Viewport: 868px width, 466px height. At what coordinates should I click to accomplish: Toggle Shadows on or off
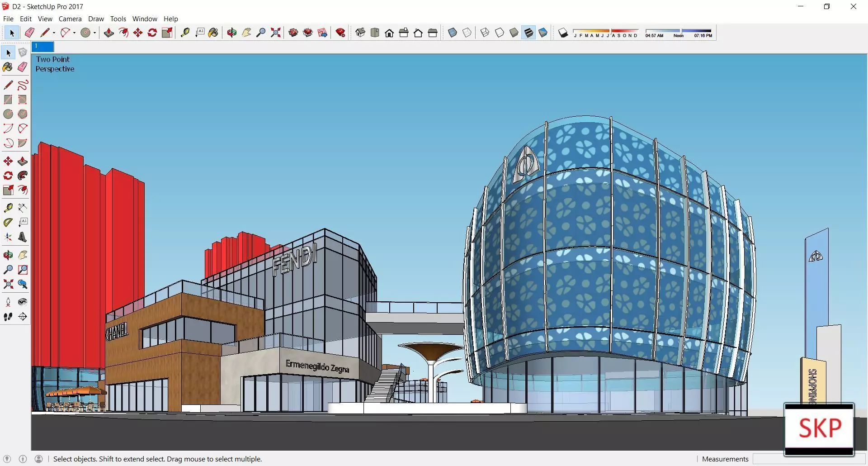[x=563, y=33]
